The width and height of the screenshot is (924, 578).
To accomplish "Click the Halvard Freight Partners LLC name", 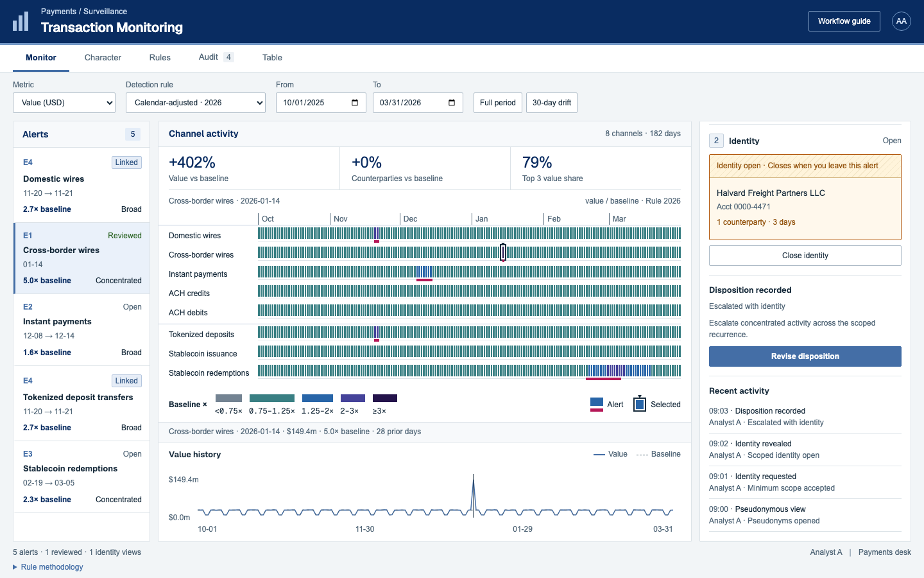I will [771, 193].
